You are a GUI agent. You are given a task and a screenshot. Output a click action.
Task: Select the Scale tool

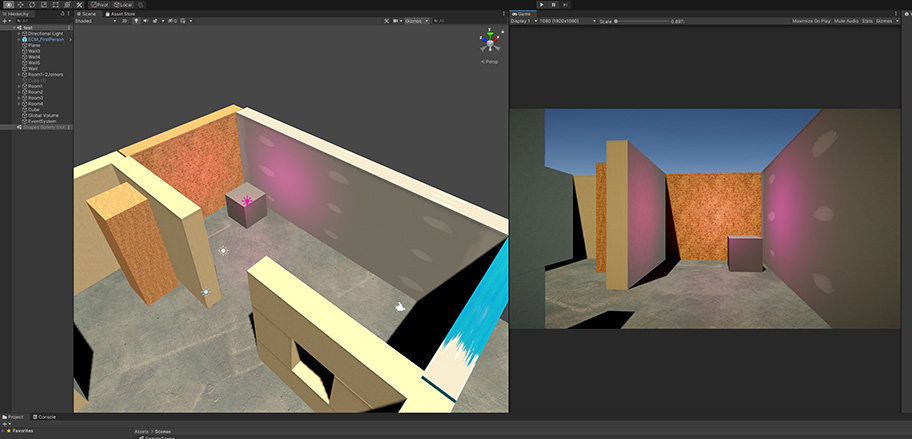tap(44, 5)
